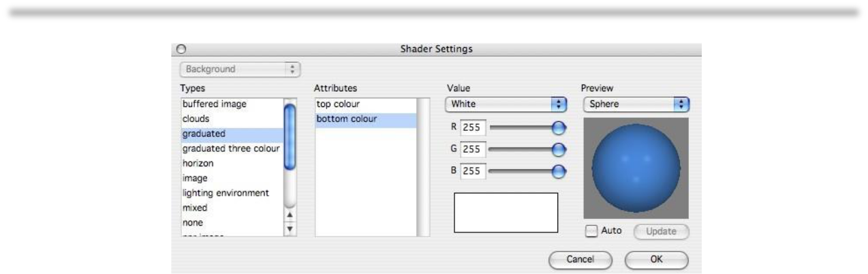Enable the Auto checkbox
Image resolution: width=868 pixels, height=274 pixels.
591,231
